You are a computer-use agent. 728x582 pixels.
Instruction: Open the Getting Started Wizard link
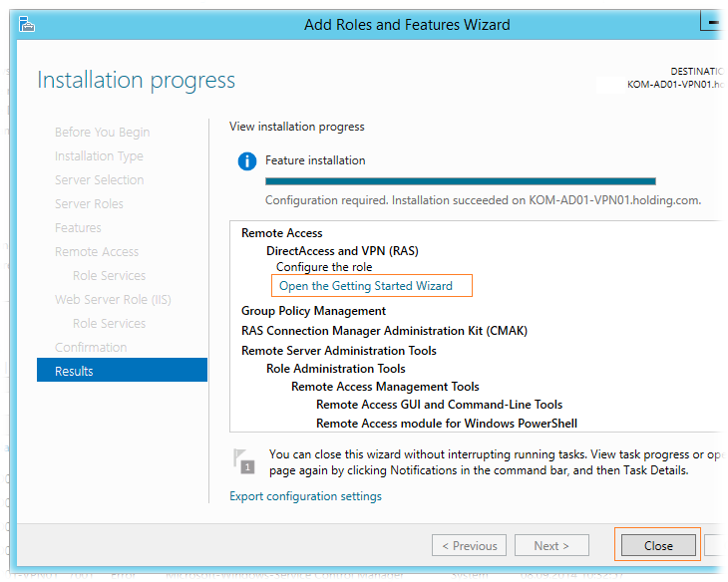click(x=366, y=286)
